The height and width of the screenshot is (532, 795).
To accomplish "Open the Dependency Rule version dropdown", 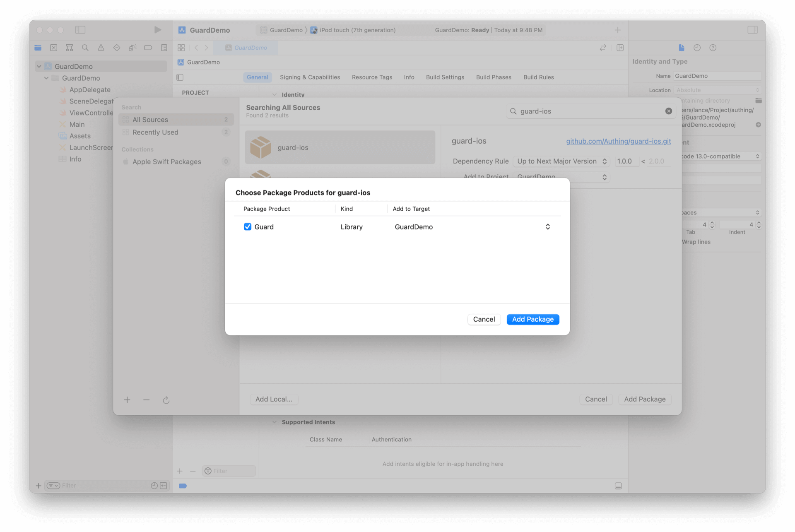I will tap(561, 161).
